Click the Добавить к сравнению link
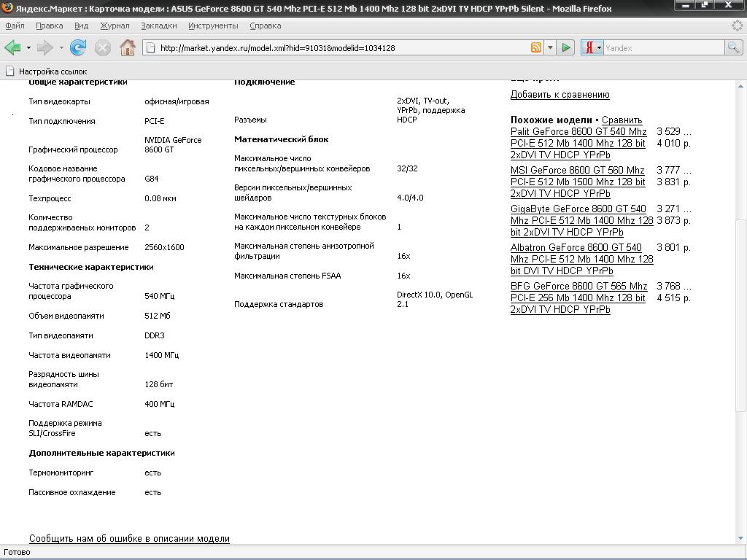Screen dimensions: 747x560 (x=560, y=94)
